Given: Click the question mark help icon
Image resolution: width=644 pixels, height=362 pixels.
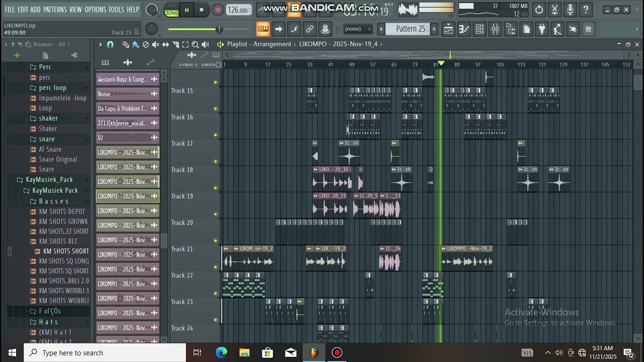Looking at the screenshot, I should 586,10.
